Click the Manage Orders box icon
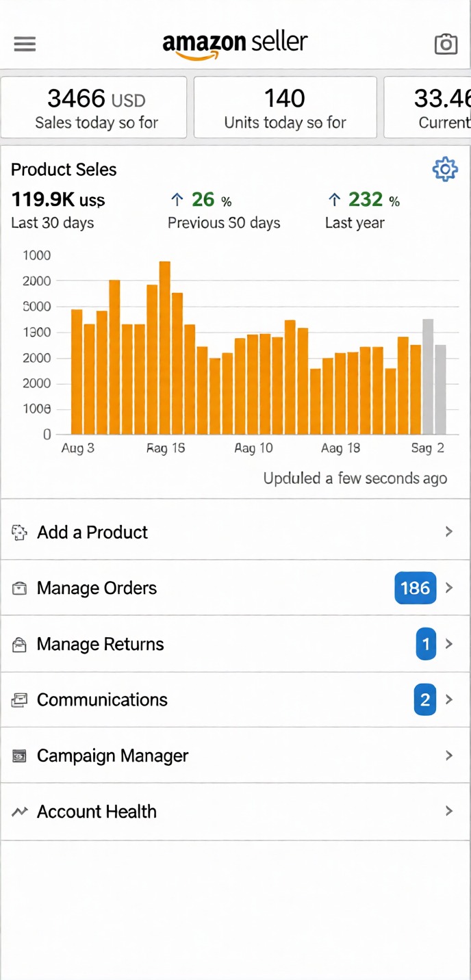 tap(20, 589)
